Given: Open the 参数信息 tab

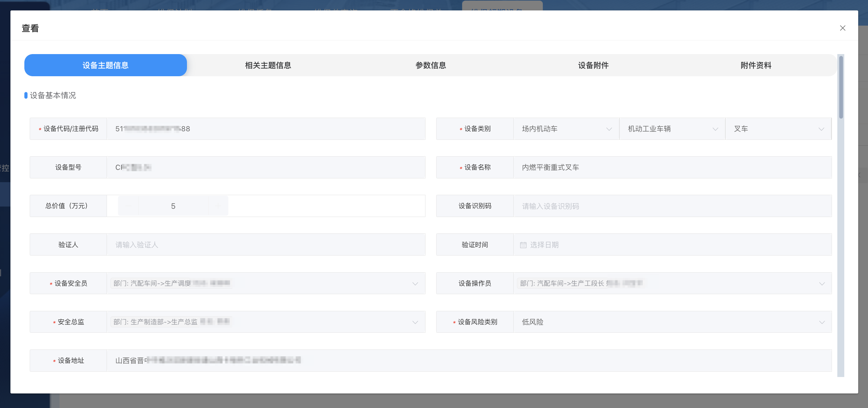Looking at the screenshot, I should coord(430,65).
